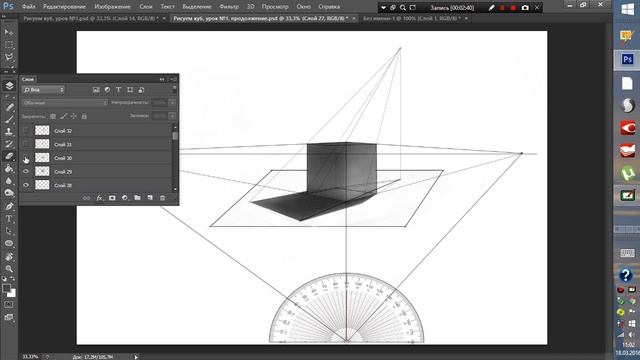Screen dimensions: 640x360
Task: Select the Path Selection tool
Action: pos(9,231)
